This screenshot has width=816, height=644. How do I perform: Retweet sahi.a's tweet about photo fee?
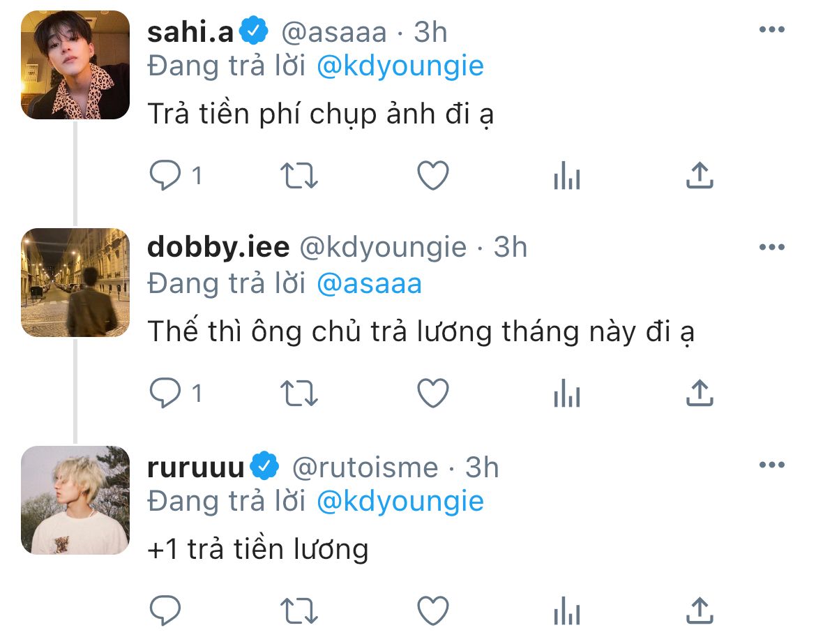click(x=299, y=175)
